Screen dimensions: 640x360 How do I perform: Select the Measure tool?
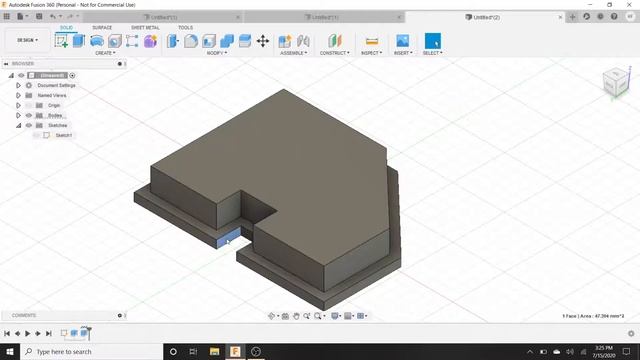click(372, 41)
